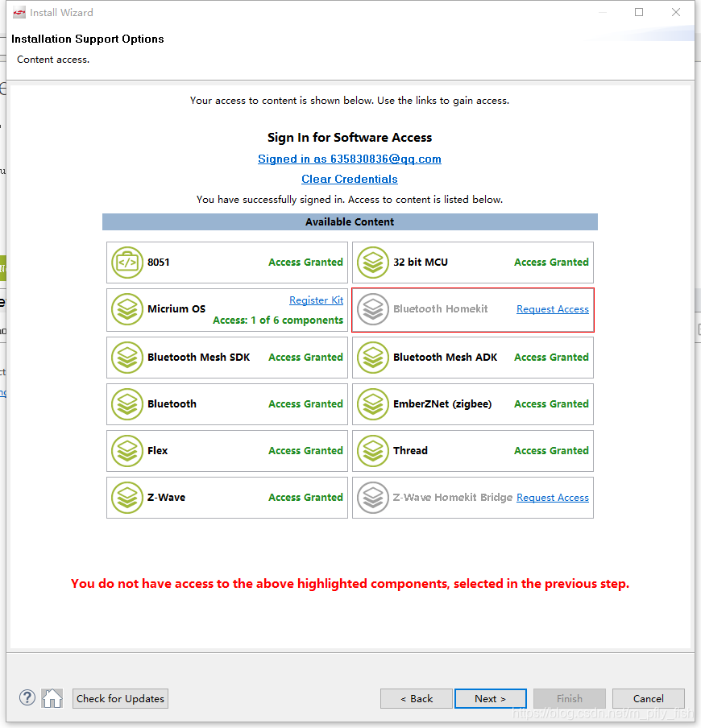Click Access Granted status for EmberZNet (zigbee)
701x728 pixels.
click(x=551, y=404)
